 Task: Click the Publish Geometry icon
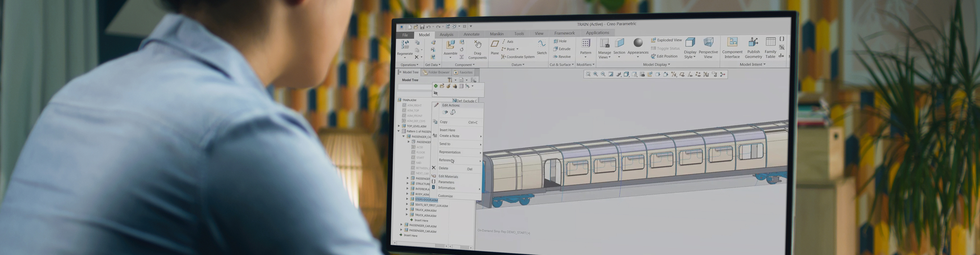[x=753, y=43]
